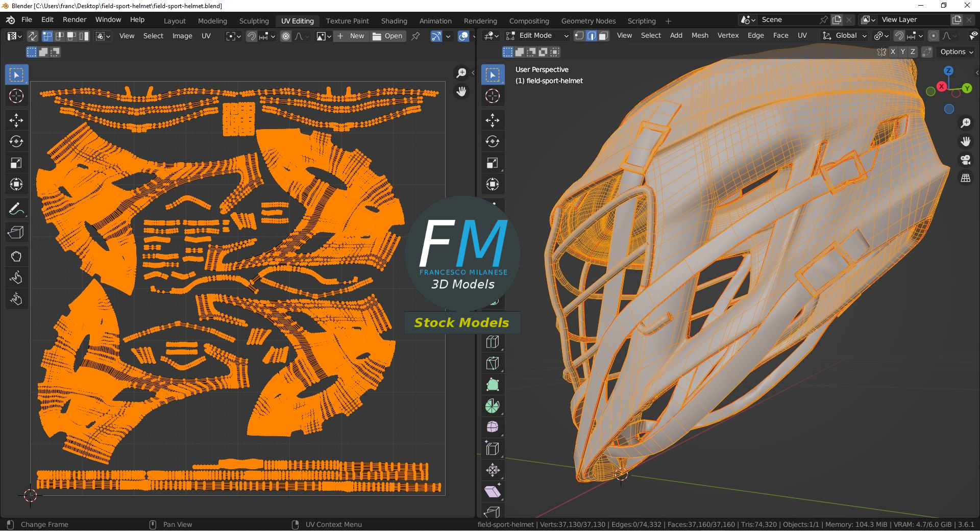Expand the Options dropdown
This screenshot has height=531, width=980.
point(957,52)
